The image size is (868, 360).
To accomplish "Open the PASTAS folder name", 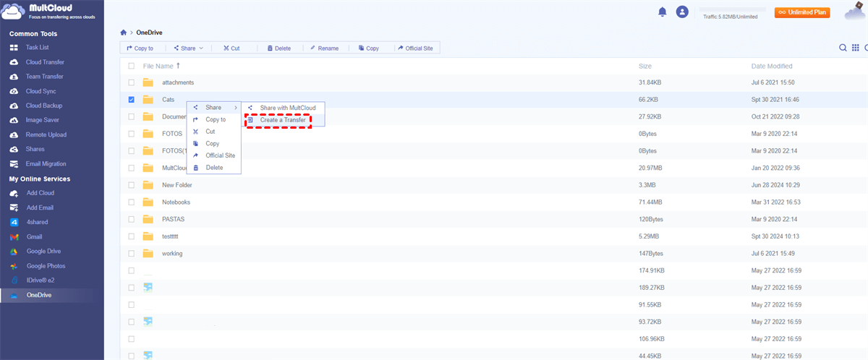I will [x=174, y=219].
